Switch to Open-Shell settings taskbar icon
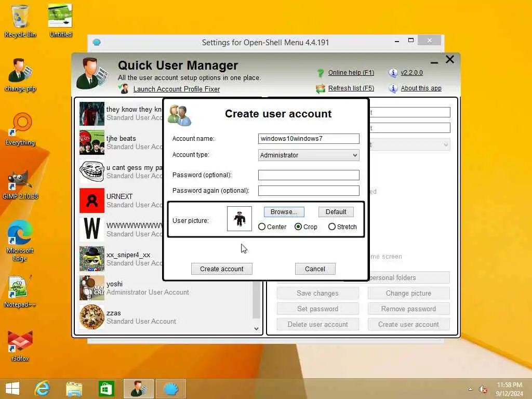Viewport: 532px width, 399px height. click(171, 389)
